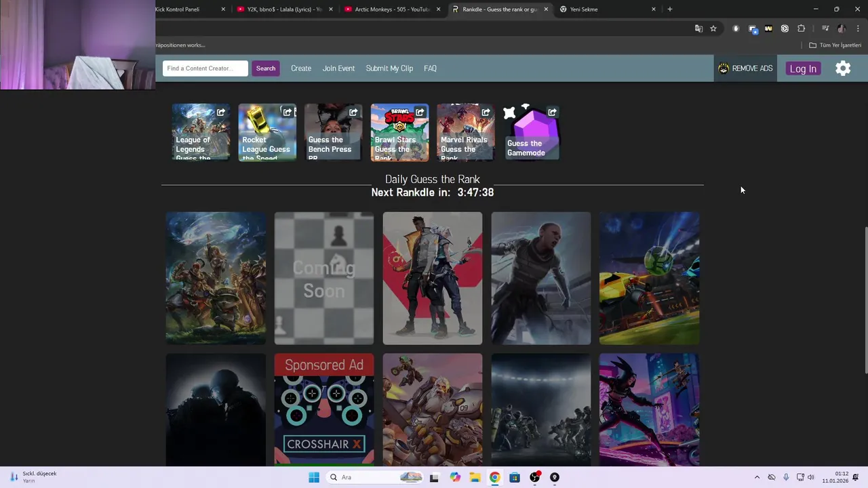The image size is (868, 488).
Task: Open the weather widget Sıckl. düşecek
Action: (x=34, y=477)
